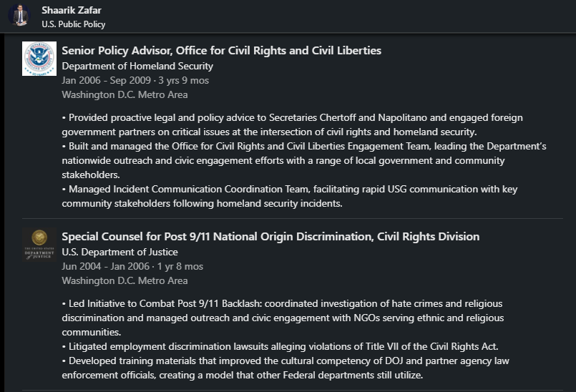Open the Senior Policy Advisor position title
Image resolution: width=576 pixels, height=392 pixels.
click(x=221, y=51)
